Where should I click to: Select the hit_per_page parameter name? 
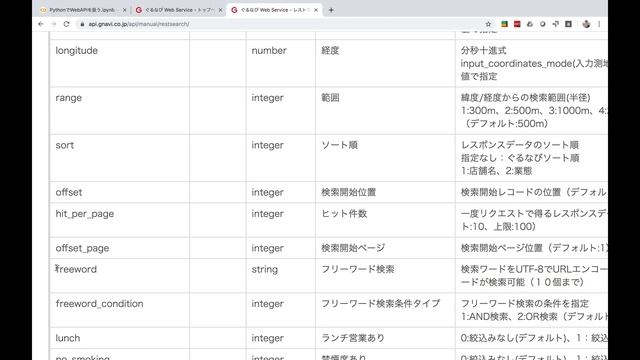click(84, 214)
